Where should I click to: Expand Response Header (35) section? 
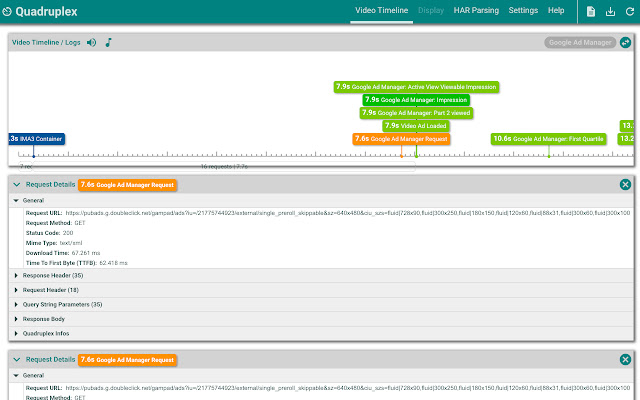pyautogui.click(x=321, y=276)
